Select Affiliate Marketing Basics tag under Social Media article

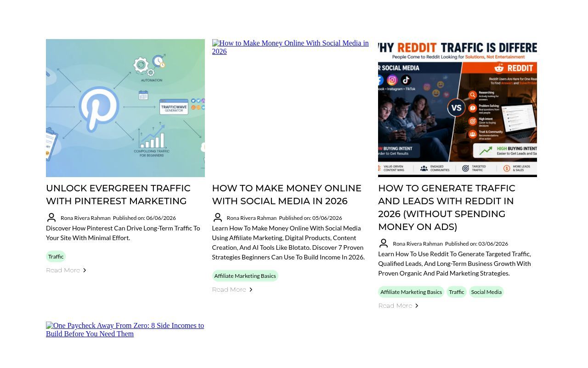tap(245, 276)
